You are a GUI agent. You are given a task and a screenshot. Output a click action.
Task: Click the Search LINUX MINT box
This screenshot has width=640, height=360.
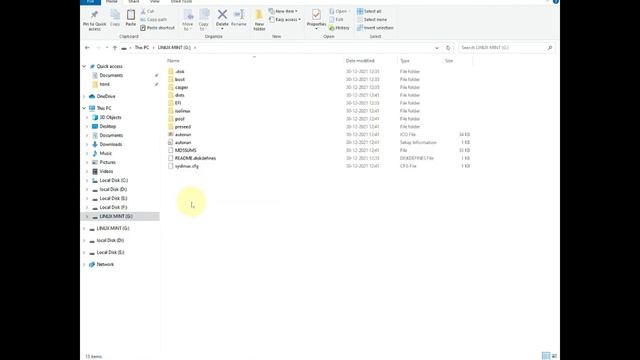point(506,48)
